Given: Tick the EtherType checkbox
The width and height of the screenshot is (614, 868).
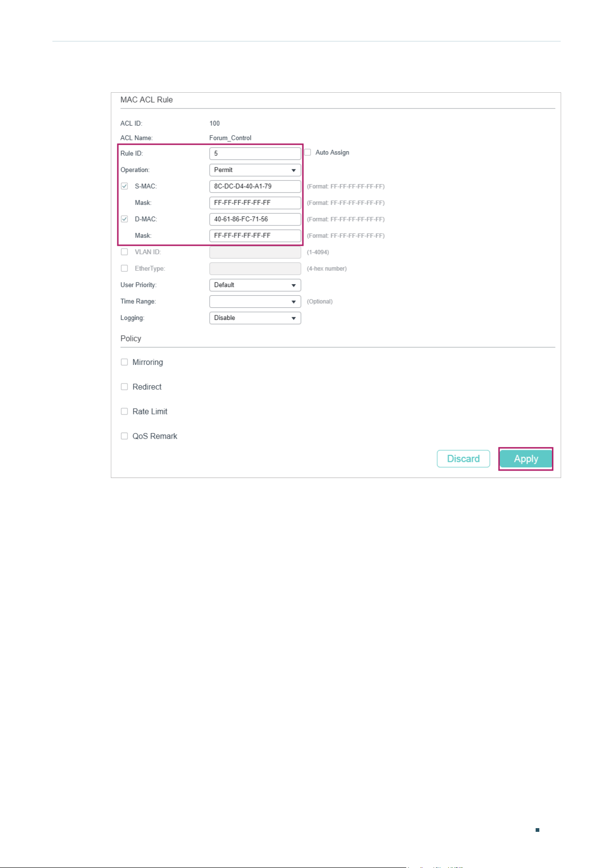Looking at the screenshot, I should coord(124,268).
